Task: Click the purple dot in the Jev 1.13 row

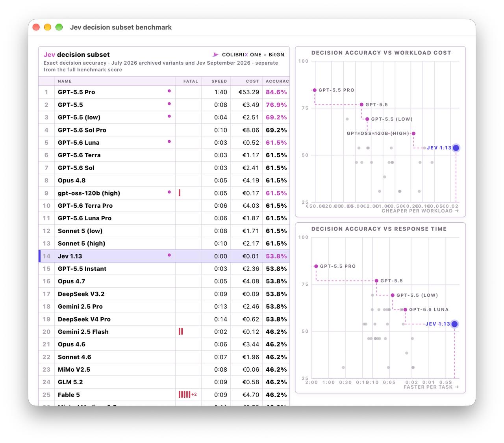Action: 169,255
